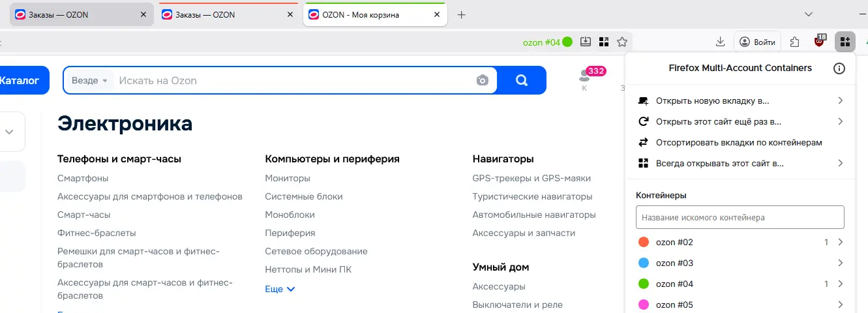Focus the Искать на Ozon search field
The image size is (868, 313).
coord(293,80)
